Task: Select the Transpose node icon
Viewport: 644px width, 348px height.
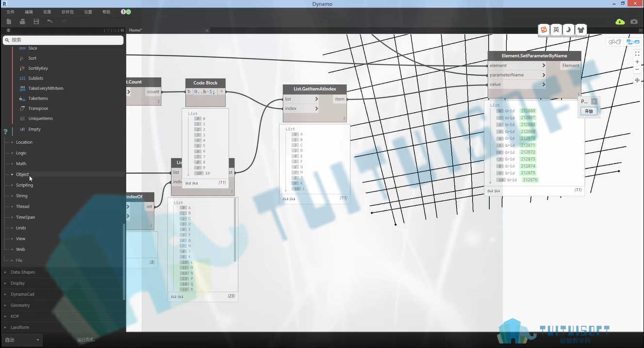Action: (22, 109)
